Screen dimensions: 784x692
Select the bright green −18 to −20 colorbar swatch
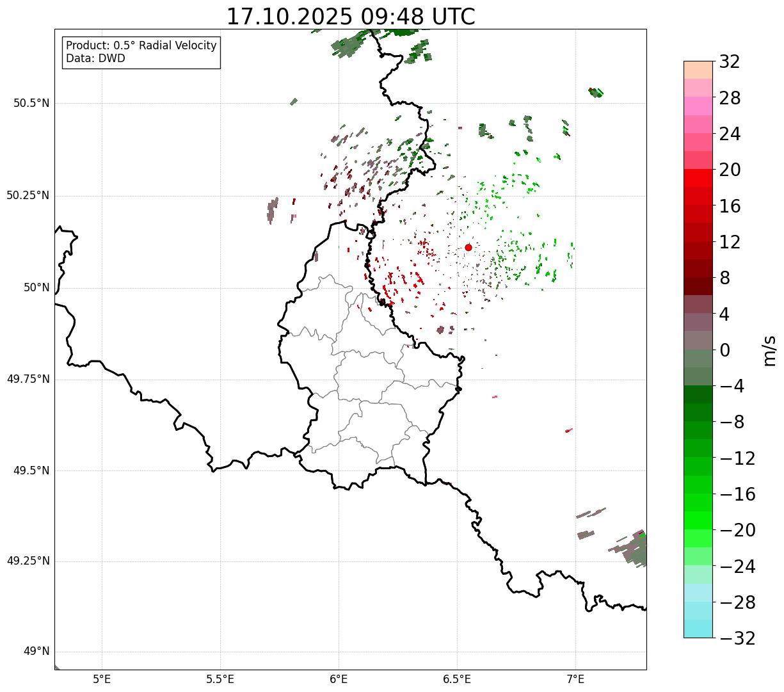[x=698, y=520]
